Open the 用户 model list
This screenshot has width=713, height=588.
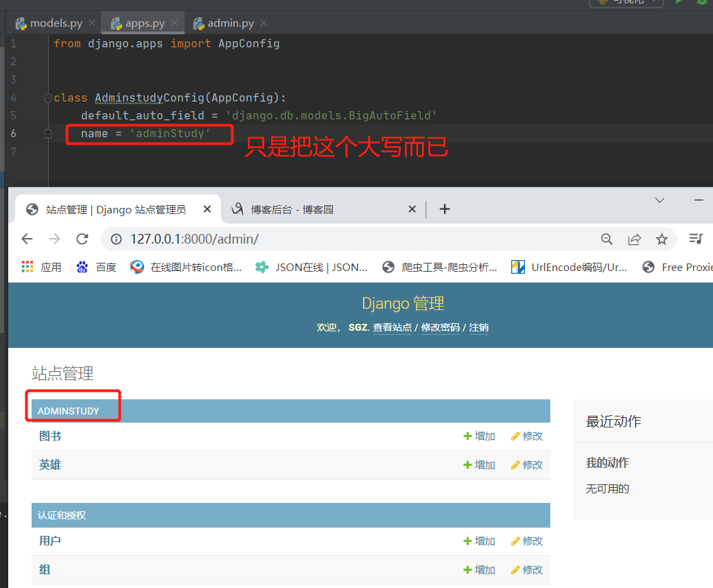click(50, 541)
